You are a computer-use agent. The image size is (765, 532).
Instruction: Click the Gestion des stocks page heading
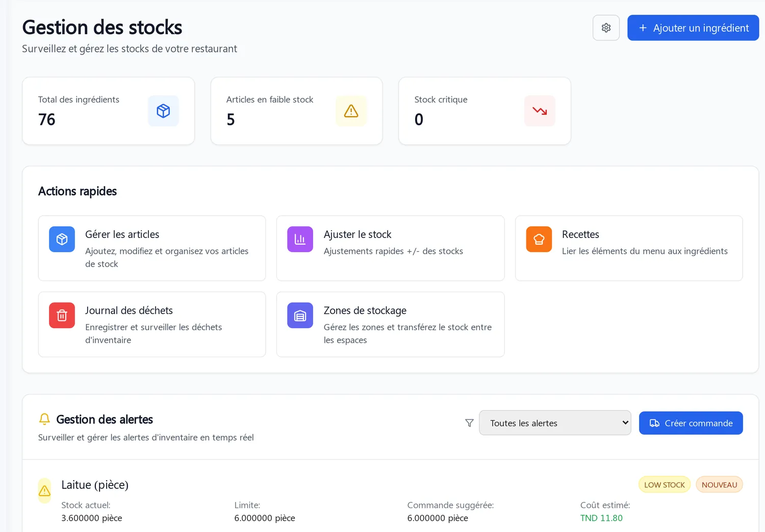tap(102, 27)
